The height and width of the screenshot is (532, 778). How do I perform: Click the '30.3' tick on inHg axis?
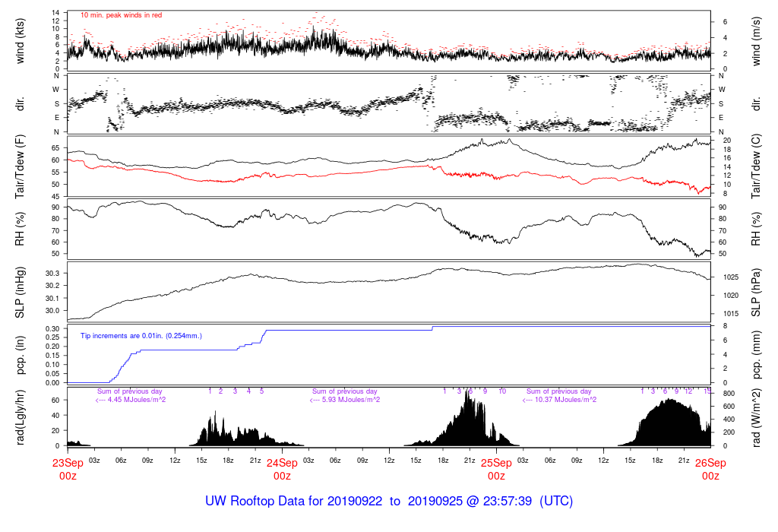(x=52, y=274)
